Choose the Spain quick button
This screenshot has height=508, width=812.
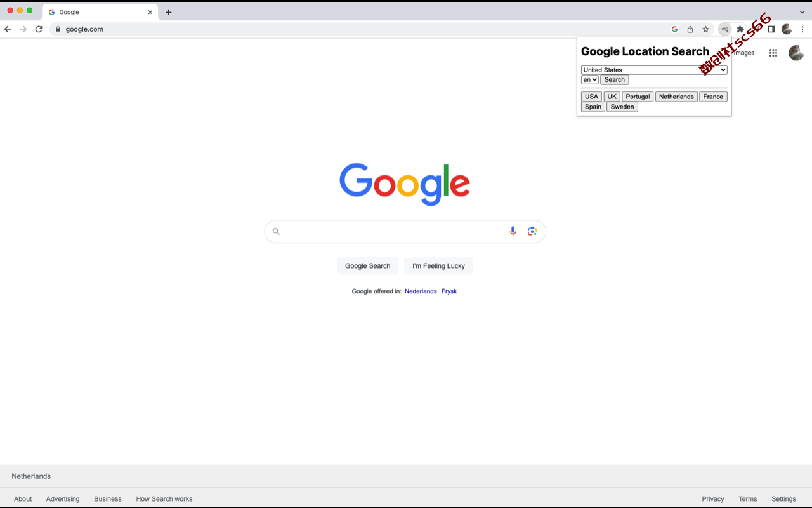[593, 107]
